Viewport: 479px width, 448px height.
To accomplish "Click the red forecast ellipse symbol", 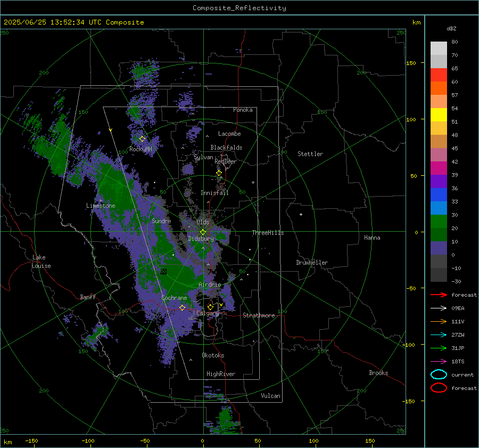I will (x=439, y=388).
